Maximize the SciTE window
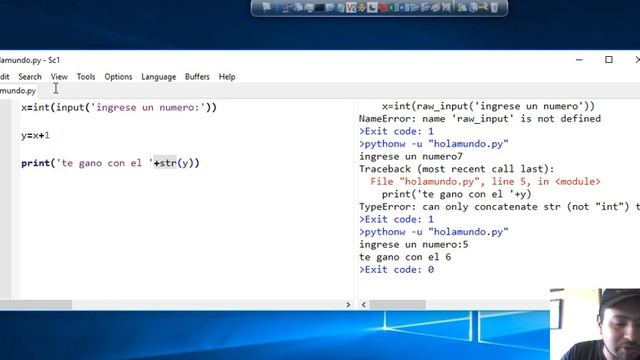This screenshot has height=360, width=640. click(x=609, y=60)
